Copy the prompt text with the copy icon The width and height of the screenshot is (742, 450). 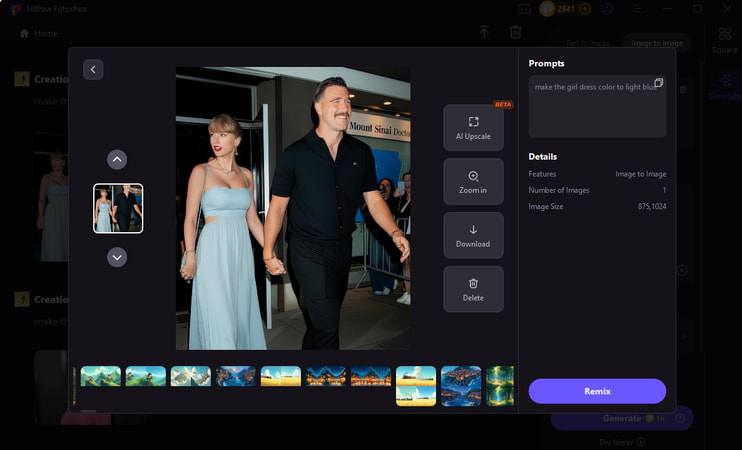(658, 83)
